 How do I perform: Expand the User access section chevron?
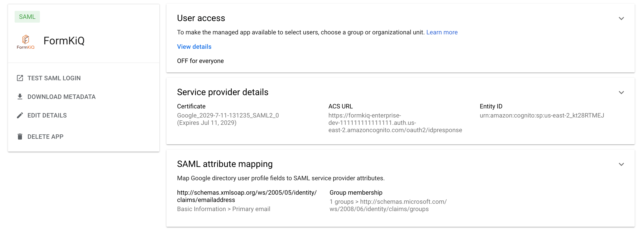(x=621, y=18)
